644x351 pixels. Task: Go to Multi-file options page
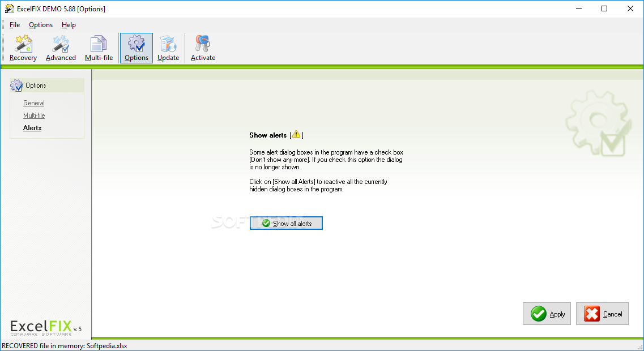point(34,115)
